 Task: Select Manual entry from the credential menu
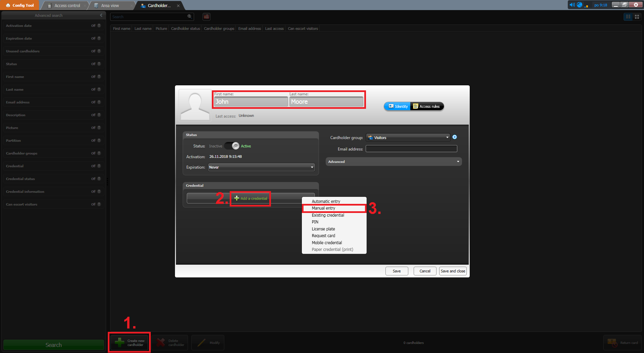point(334,208)
